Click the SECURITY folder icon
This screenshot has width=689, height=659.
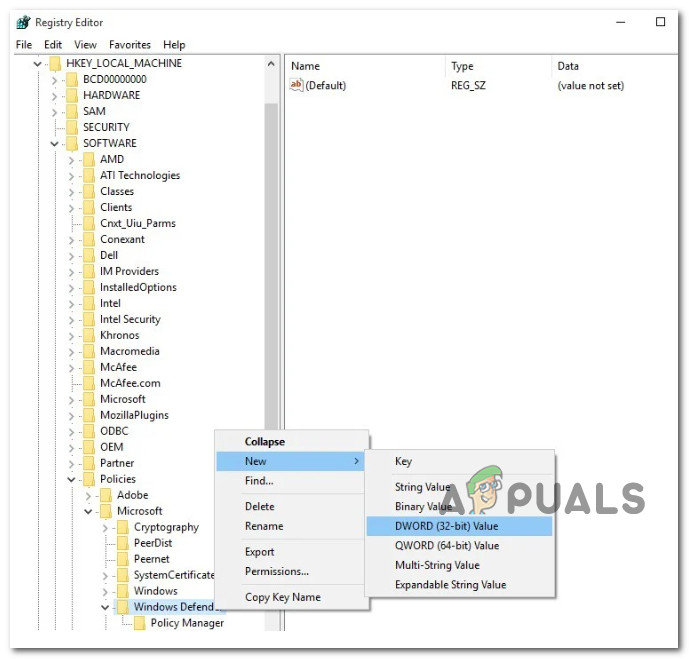click(72, 127)
